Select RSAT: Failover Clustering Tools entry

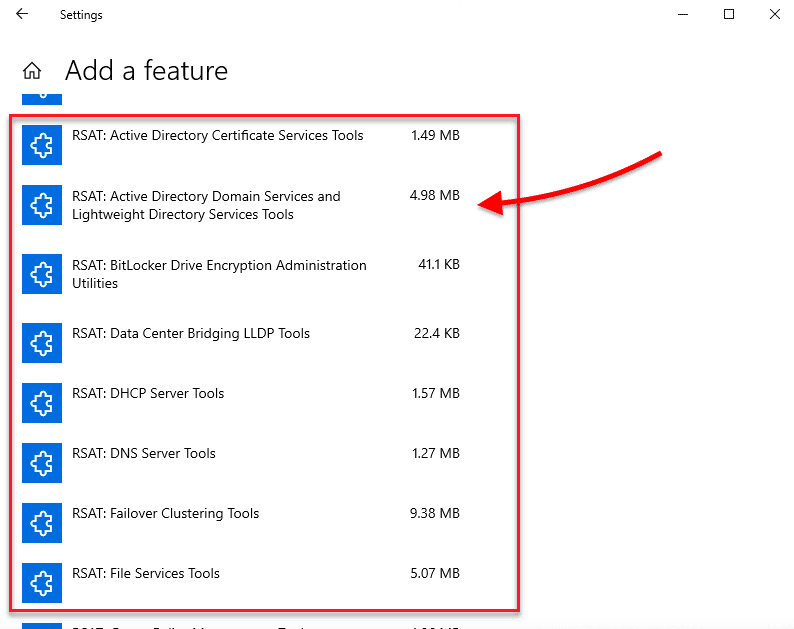[166, 513]
